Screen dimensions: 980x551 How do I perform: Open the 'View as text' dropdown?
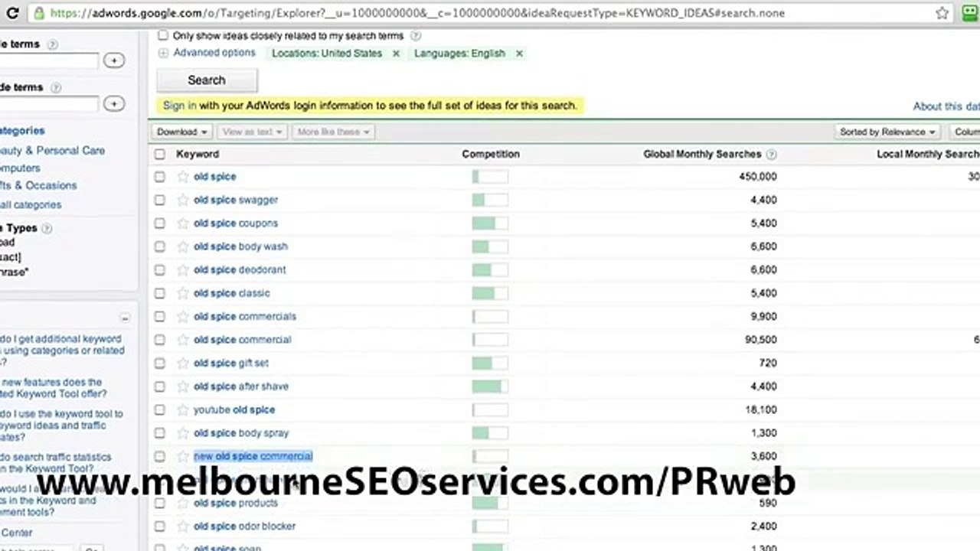[252, 132]
